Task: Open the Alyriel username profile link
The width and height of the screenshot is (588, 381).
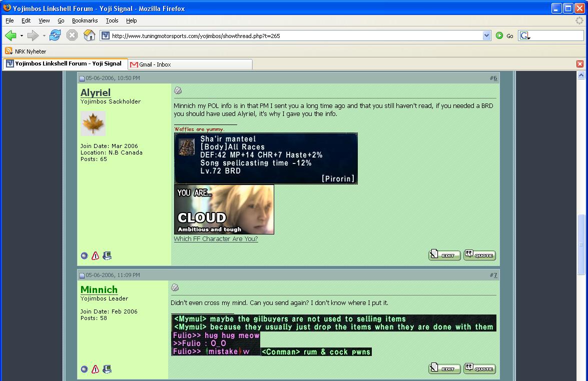Action: (96, 92)
